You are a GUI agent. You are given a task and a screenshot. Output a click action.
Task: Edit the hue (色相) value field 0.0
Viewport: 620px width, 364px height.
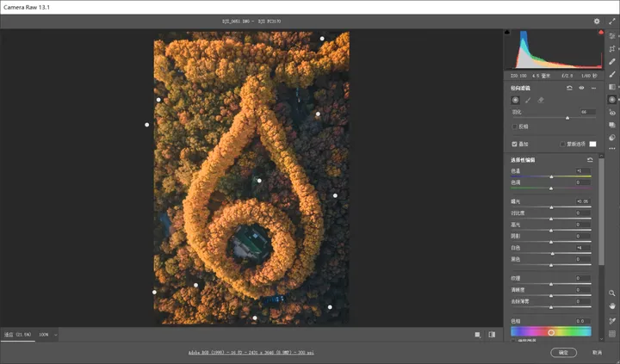tap(582, 321)
